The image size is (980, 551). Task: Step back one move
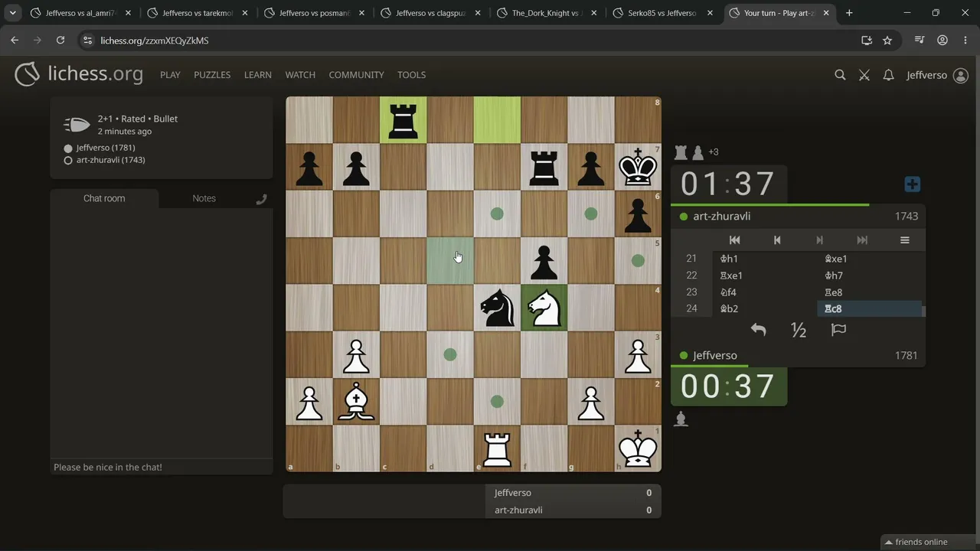[777, 240]
